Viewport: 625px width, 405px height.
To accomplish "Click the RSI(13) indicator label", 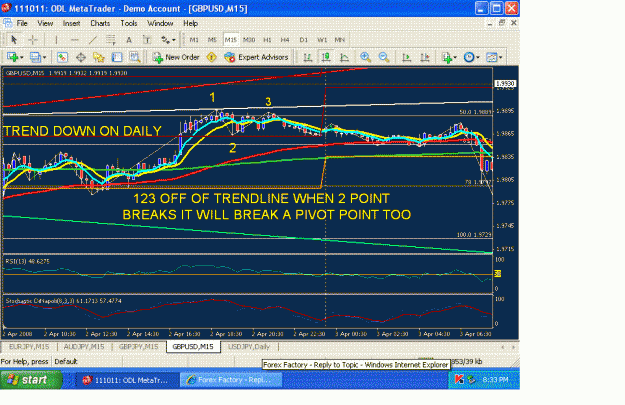I will point(28,261).
